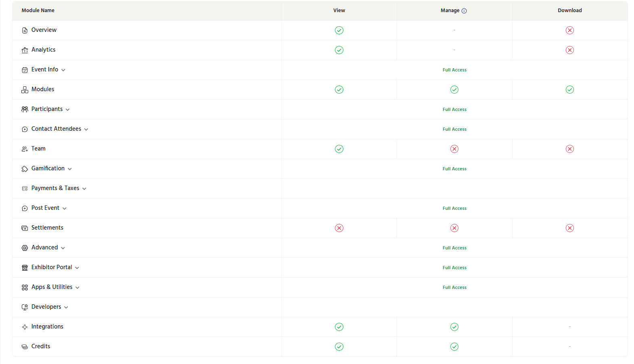Expand the Apps & Utilities chevron
Screen dimensions: 634x364
click(x=77, y=288)
